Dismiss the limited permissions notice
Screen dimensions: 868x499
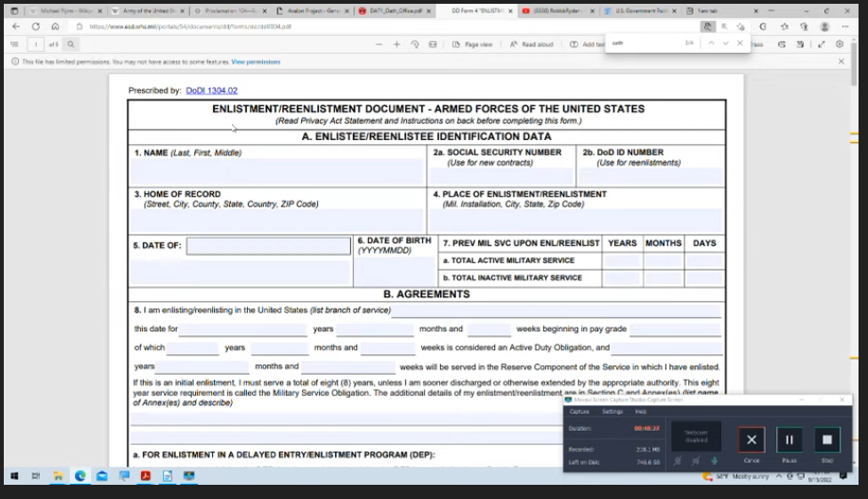point(841,62)
